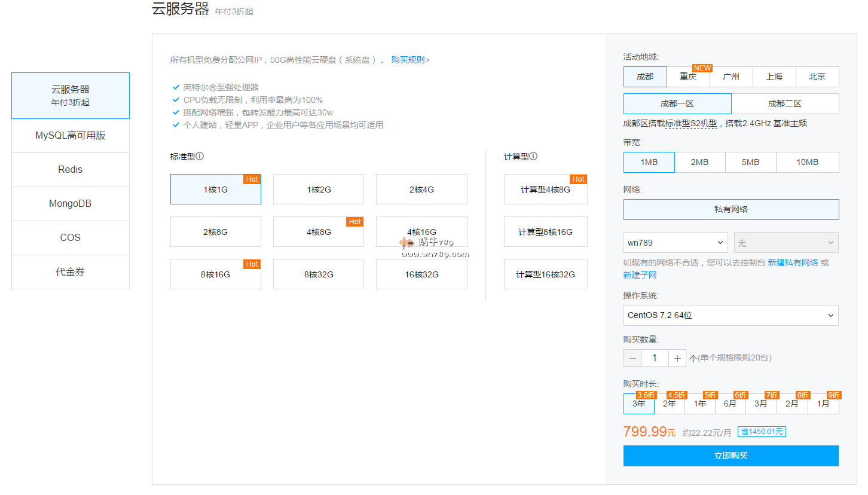Open the 购买规则 link

pos(410,60)
